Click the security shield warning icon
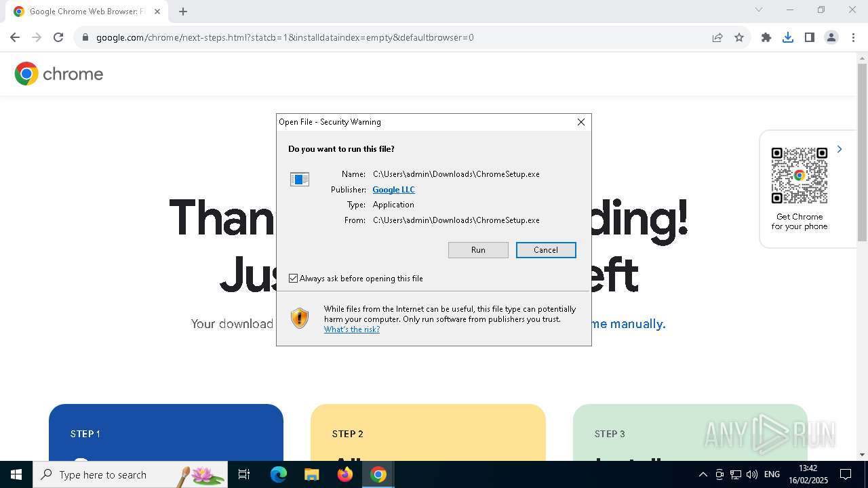The height and width of the screenshot is (488, 868). click(x=300, y=318)
